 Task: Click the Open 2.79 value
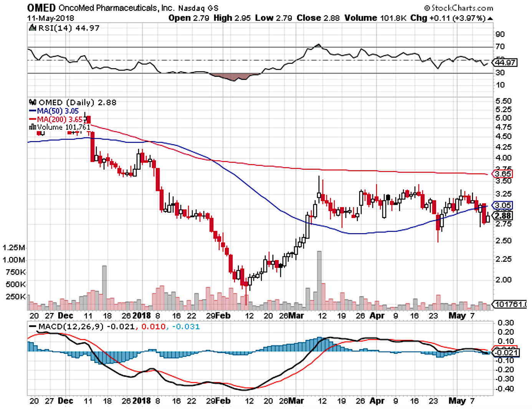click(188, 18)
